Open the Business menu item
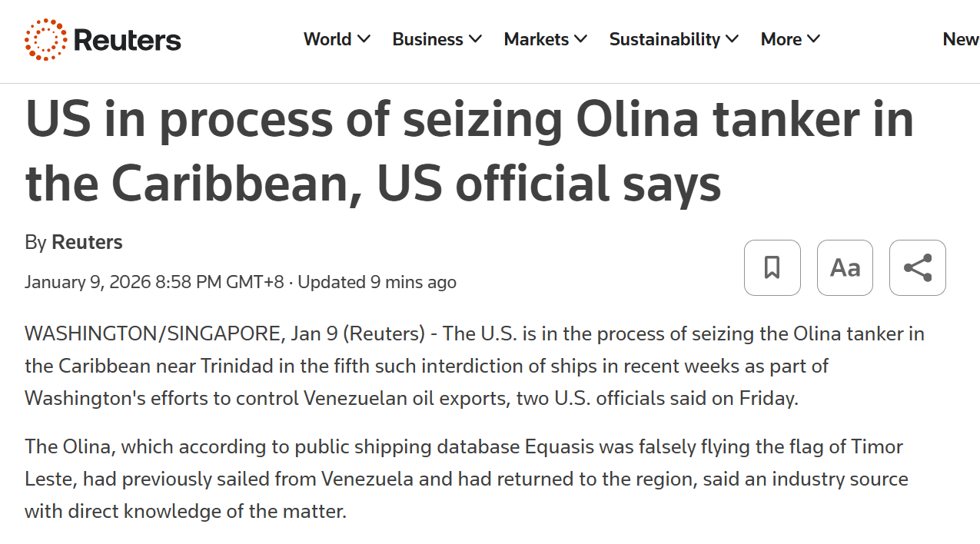980x544 pixels. point(427,39)
